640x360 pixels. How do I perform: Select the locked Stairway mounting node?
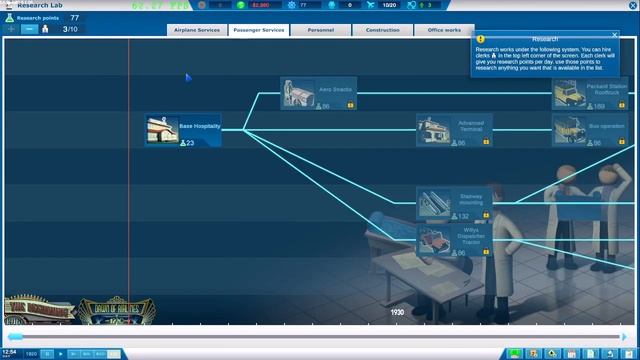click(x=454, y=203)
